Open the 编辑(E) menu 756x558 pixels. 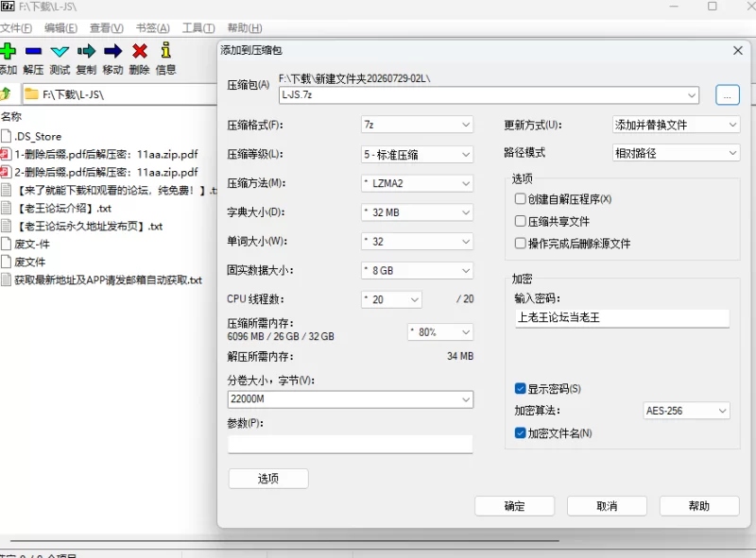pyautogui.click(x=60, y=28)
